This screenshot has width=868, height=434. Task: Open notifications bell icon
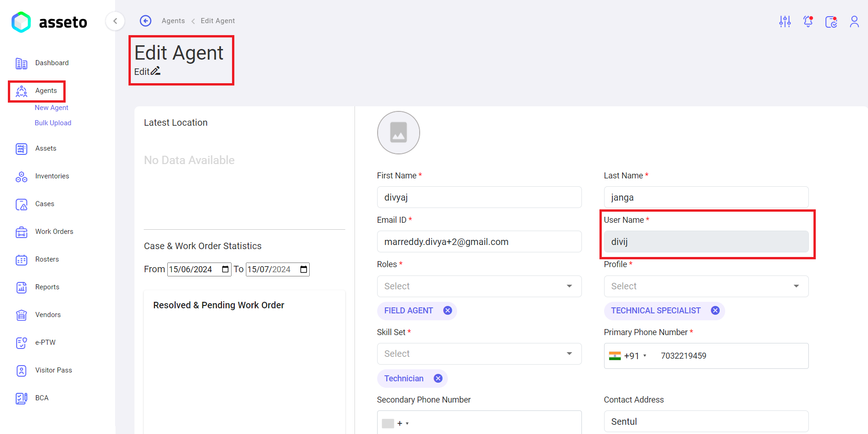(x=808, y=21)
